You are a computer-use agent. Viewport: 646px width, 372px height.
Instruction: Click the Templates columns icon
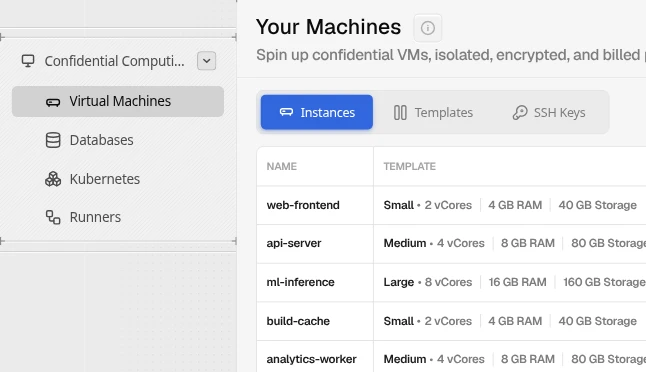(x=400, y=112)
